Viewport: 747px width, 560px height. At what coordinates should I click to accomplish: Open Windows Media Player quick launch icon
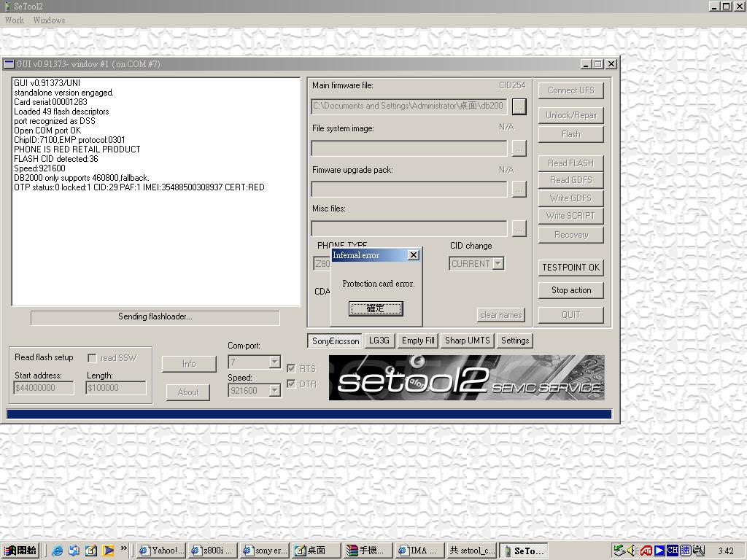coord(108,551)
